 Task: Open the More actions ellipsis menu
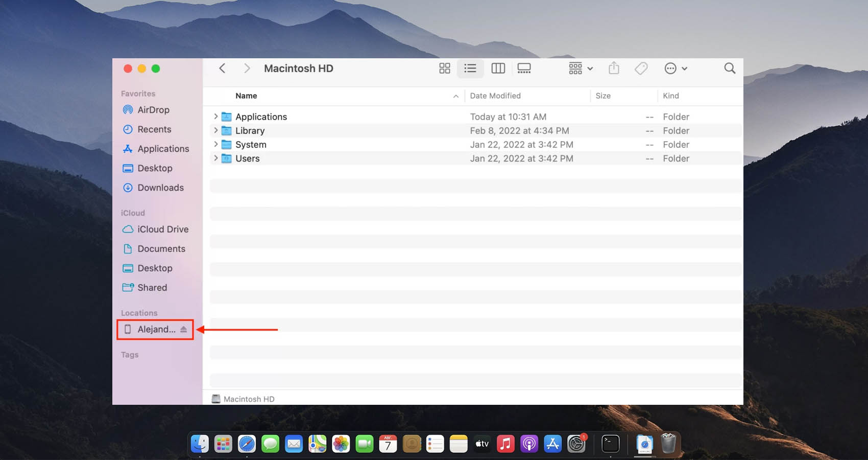point(676,68)
